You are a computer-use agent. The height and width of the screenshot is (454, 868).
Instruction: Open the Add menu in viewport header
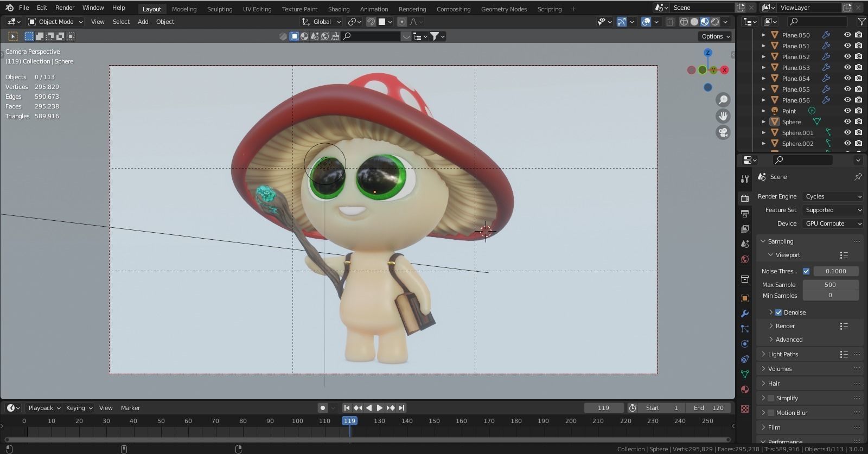click(x=143, y=22)
